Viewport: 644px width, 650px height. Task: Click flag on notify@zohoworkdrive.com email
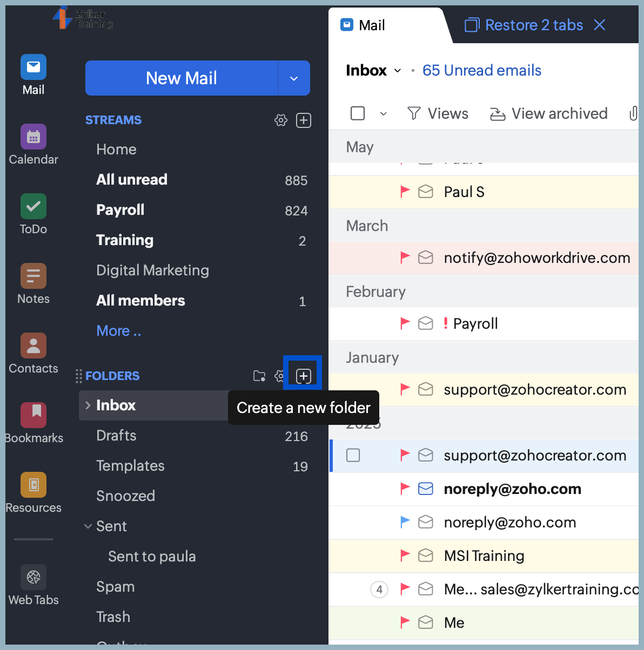[x=405, y=258]
